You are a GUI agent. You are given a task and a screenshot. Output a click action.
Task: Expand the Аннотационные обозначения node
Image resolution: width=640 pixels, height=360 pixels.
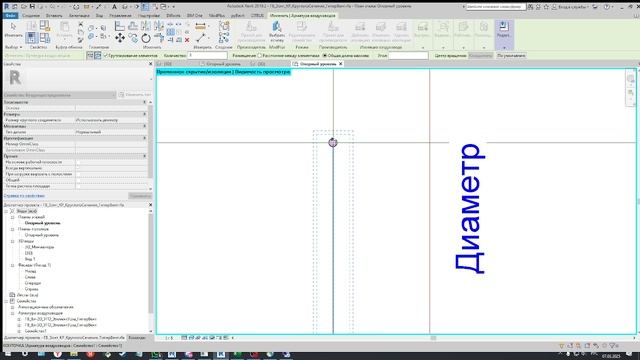click(x=13, y=307)
